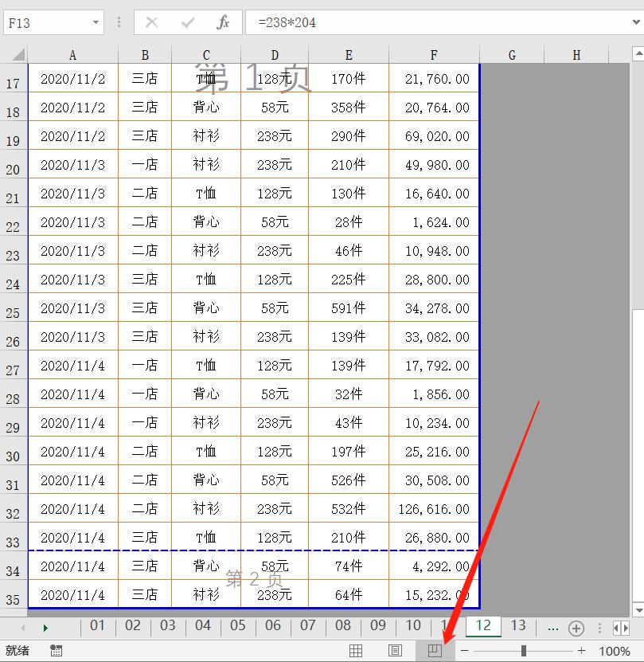Open sheet tab 07
Screen dimensions: 644x662
point(308,625)
